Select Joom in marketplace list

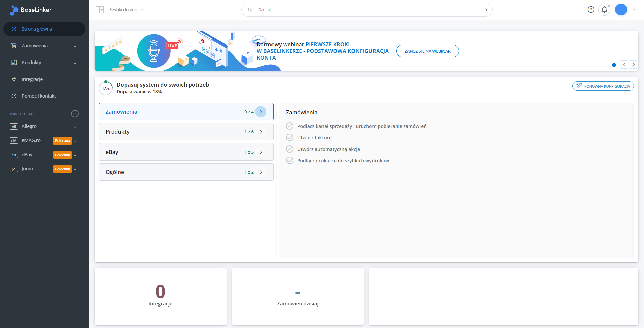click(x=27, y=169)
